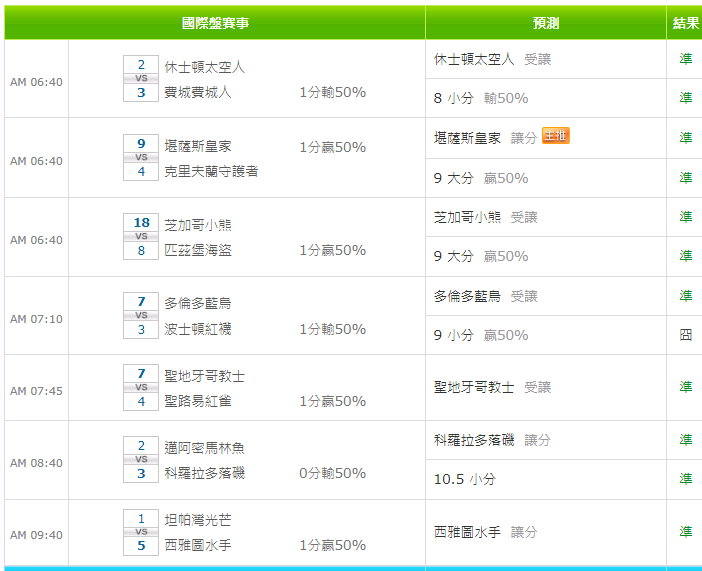Click score 5 for 西雅圖水手
The image size is (702, 571).
[141, 545]
